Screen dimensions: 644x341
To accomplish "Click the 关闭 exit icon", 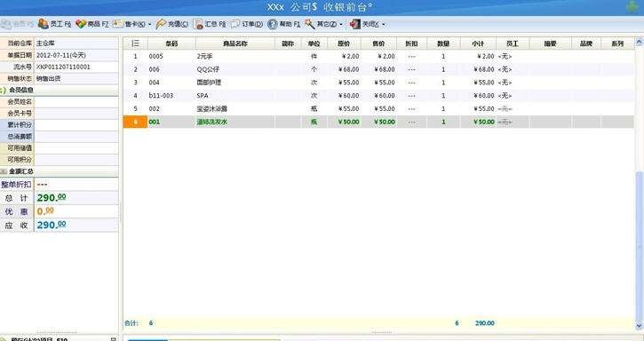I will click(354, 24).
